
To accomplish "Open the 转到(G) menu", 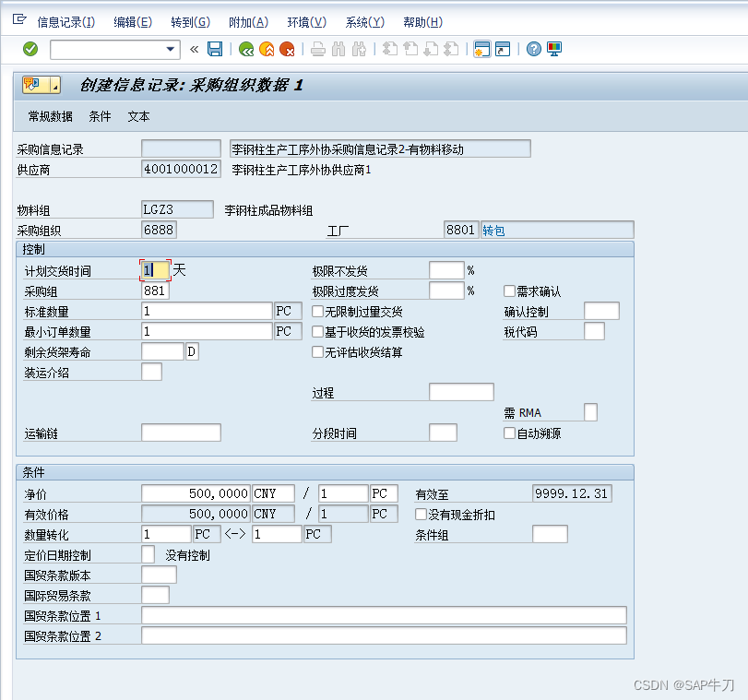I will click(x=190, y=22).
